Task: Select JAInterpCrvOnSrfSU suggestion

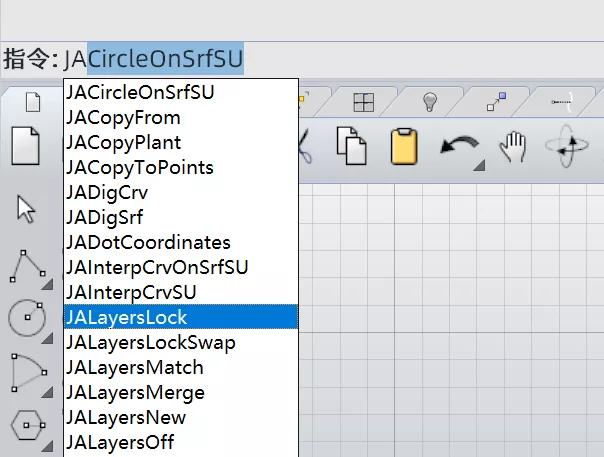Action: coord(181,267)
